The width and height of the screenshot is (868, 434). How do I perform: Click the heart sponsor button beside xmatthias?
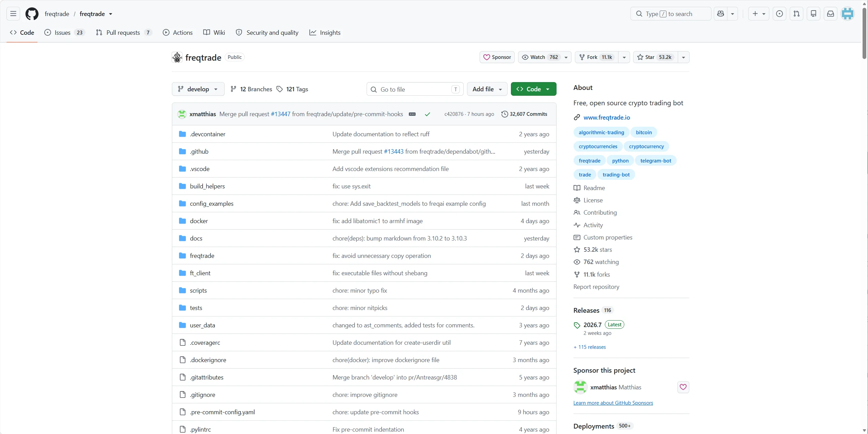tap(683, 387)
